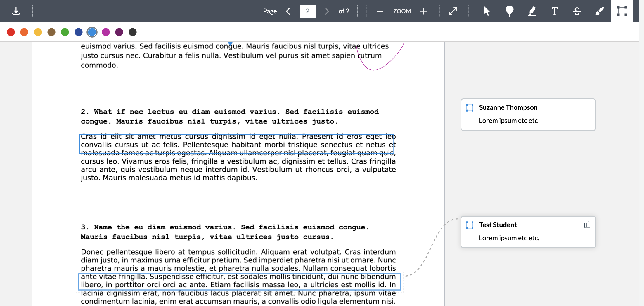
Task: Choose the dark navy blue color swatch
Action: click(x=79, y=32)
